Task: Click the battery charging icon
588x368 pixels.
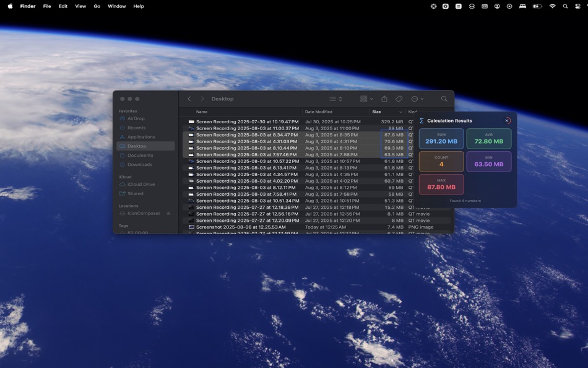Action: point(537,6)
